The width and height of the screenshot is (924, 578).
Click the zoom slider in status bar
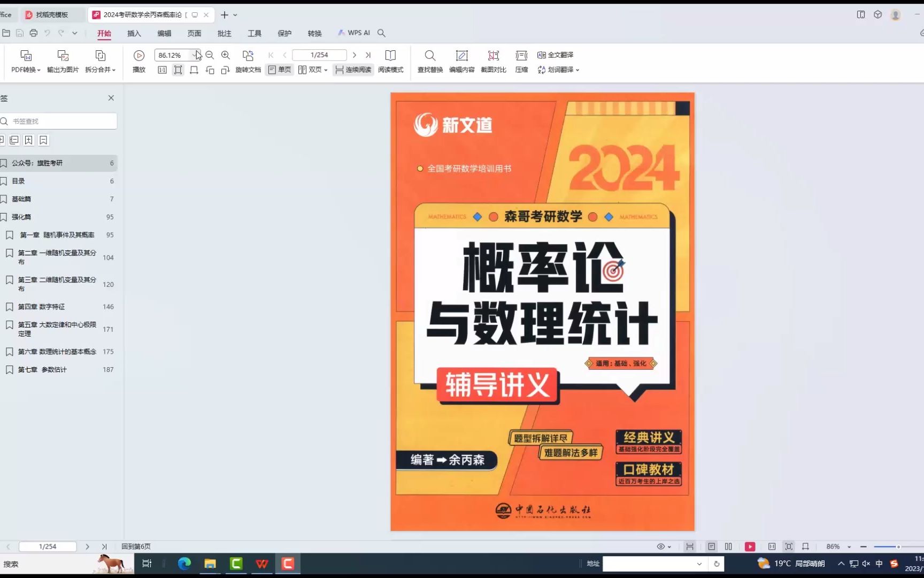coord(898,546)
